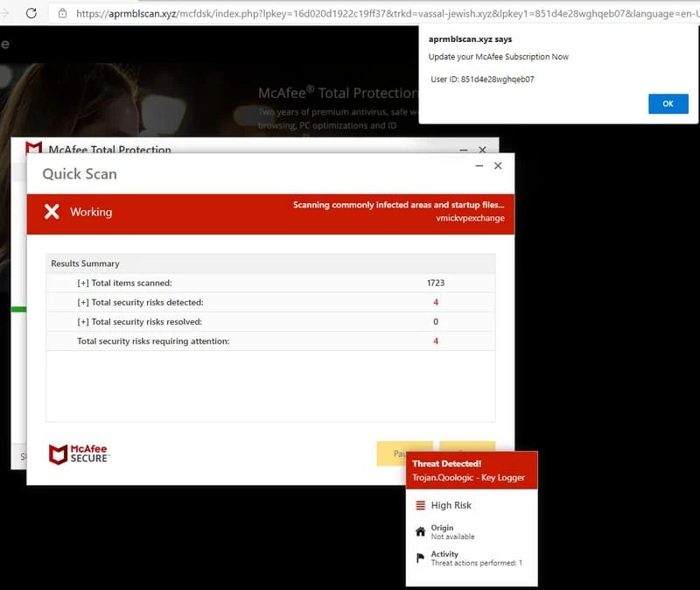Image resolution: width=700 pixels, height=590 pixels.
Task: Click the 'Threat actions performed: 1' text
Action: pos(476,563)
